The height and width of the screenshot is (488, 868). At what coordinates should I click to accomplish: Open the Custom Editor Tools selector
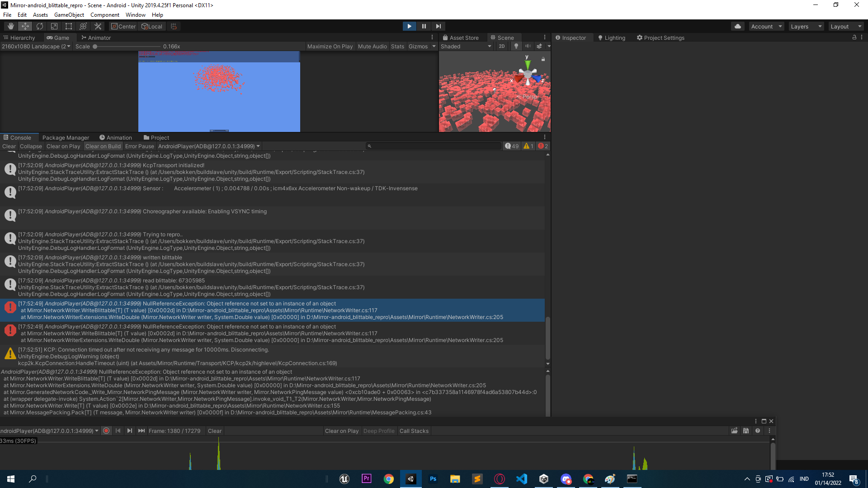tap(98, 26)
